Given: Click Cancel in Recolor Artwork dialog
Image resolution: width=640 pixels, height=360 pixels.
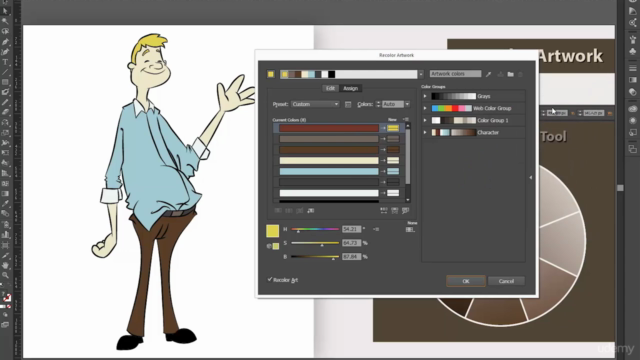Looking at the screenshot, I should click(506, 281).
